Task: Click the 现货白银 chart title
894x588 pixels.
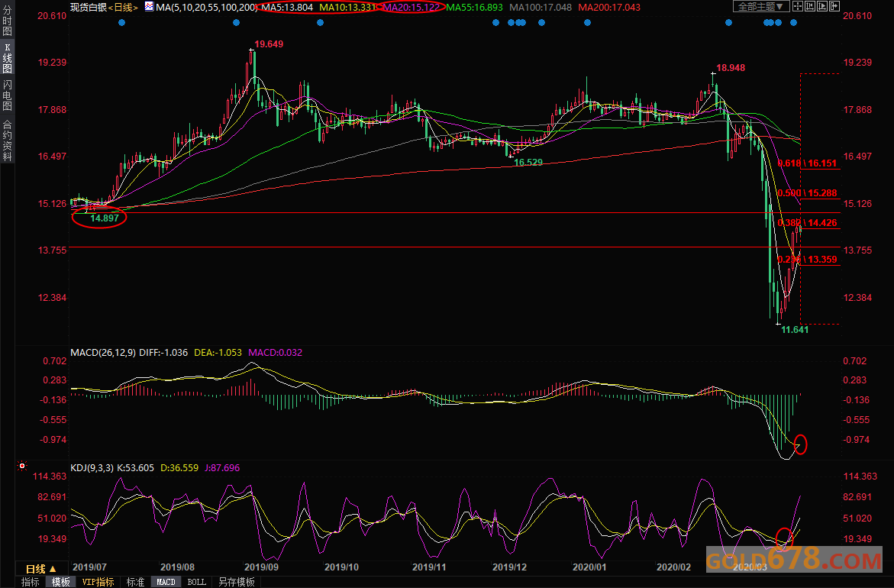Action: pyautogui.click(x=89, y=8)
